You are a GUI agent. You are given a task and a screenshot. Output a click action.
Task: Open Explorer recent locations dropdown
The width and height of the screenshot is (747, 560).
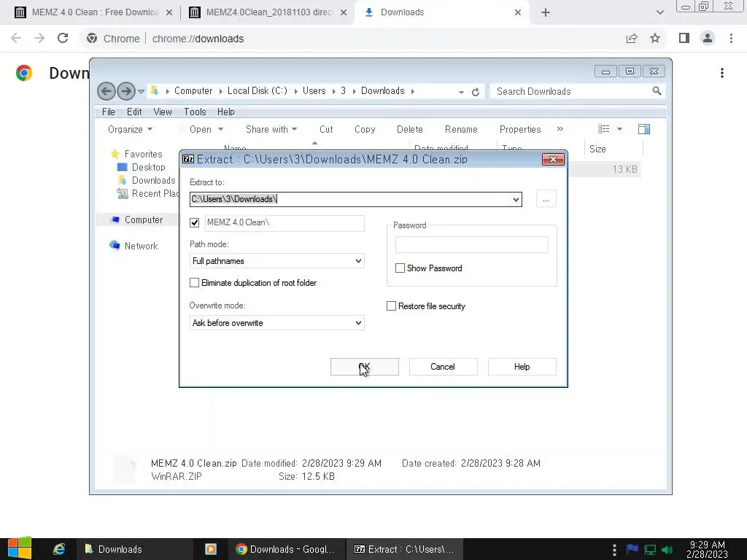coord(141,91)
